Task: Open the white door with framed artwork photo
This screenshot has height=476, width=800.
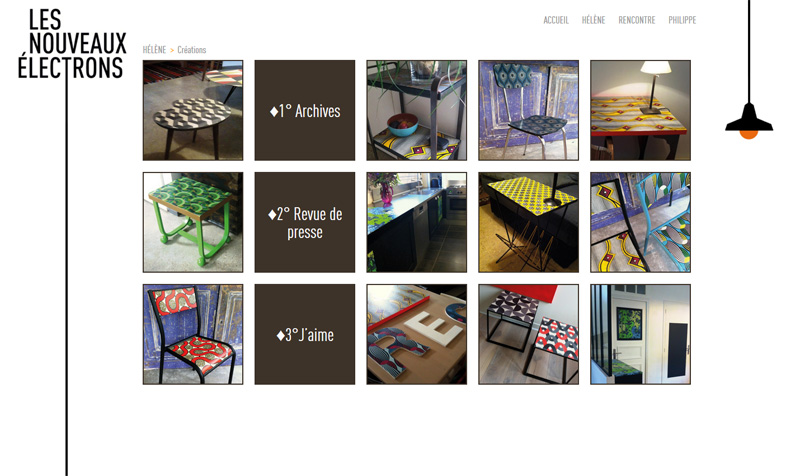Action: coord(640,334)
